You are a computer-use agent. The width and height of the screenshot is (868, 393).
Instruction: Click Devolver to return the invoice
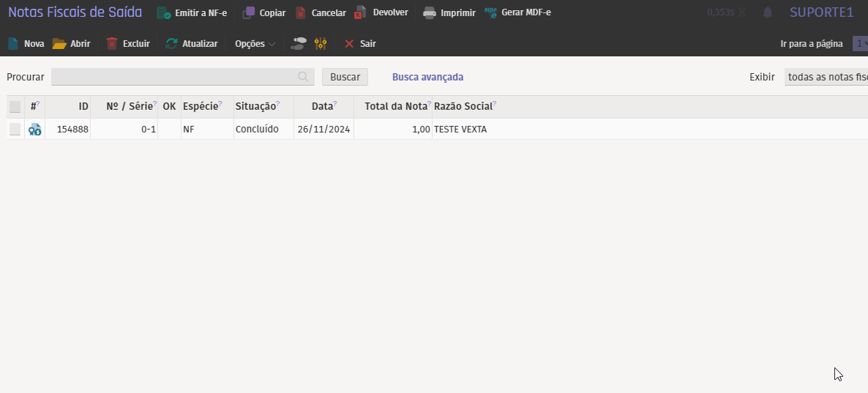pyautogui.click(x=361, y=12)
